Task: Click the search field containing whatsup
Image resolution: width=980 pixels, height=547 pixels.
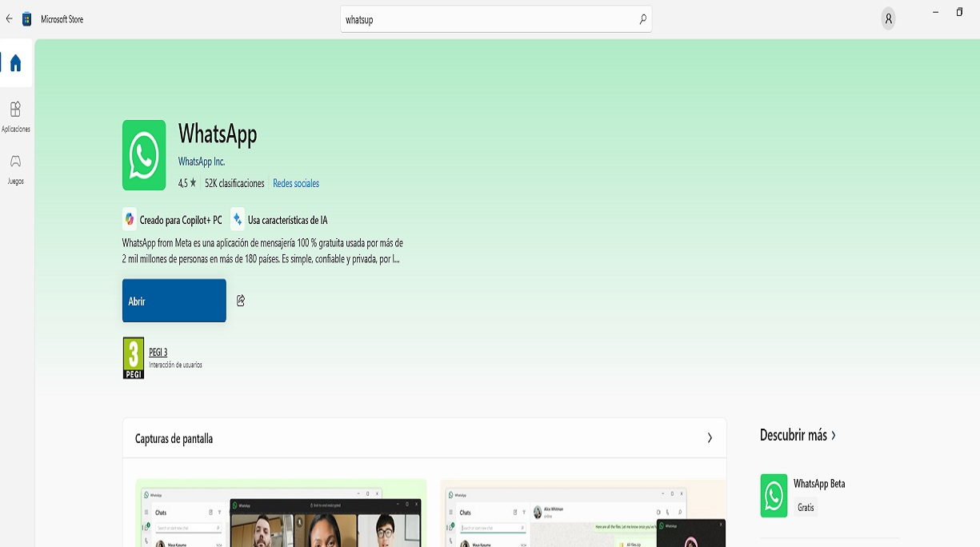Action: pos(496,19)
